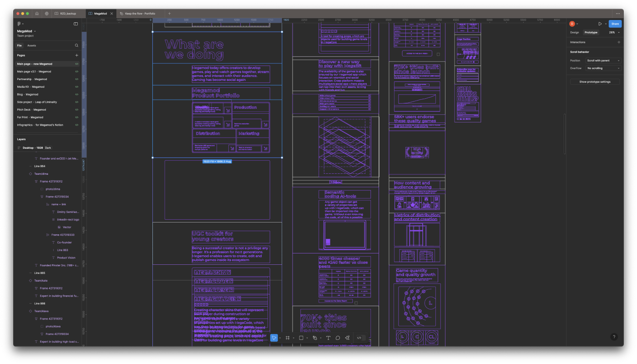Image resolution: width=637 pixels, height=364 pixels.
Task: Click dev-ready icon beside Blog - Megamod
Action: 77,94
